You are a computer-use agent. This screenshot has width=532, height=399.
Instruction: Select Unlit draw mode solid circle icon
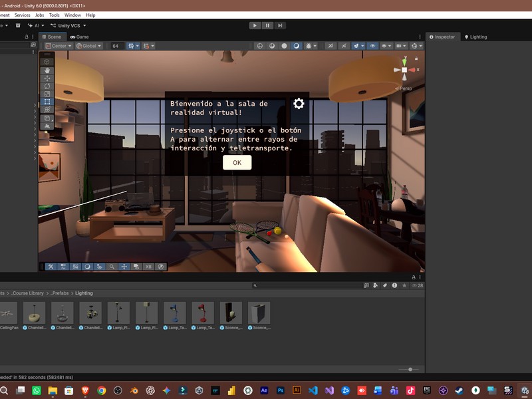click(x=284, y=46)
